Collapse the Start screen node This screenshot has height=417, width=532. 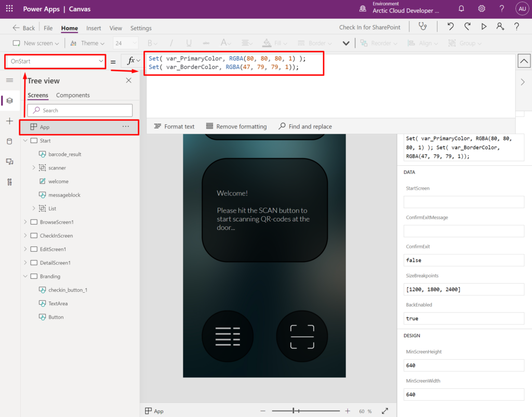point(25,140)
